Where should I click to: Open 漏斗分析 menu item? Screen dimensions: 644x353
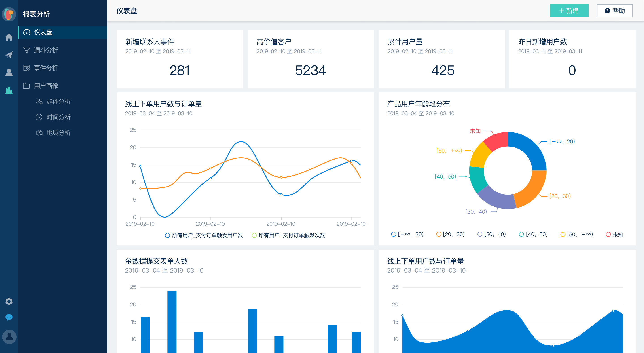[x=63, y=50]
